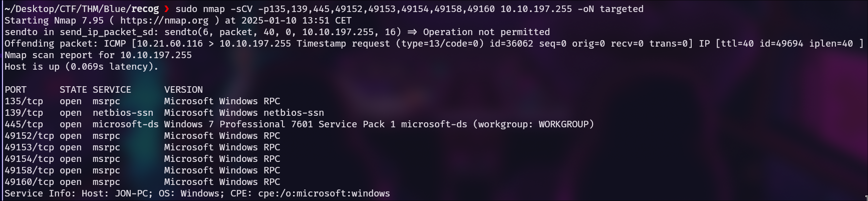The height and width of the screenshot is (201, 868).
Task: Click the PORT column header
Action: (16, 90)
